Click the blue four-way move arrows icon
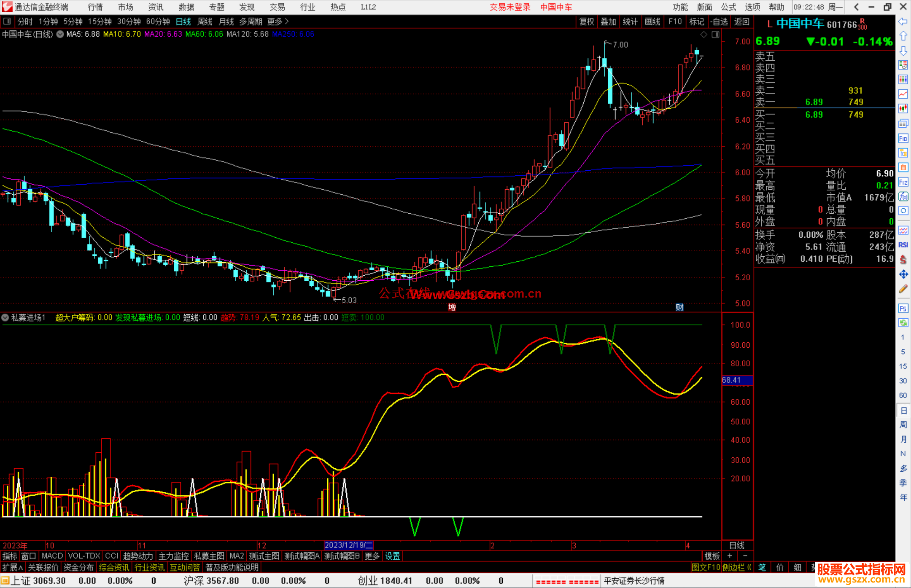 pos(903,274)
